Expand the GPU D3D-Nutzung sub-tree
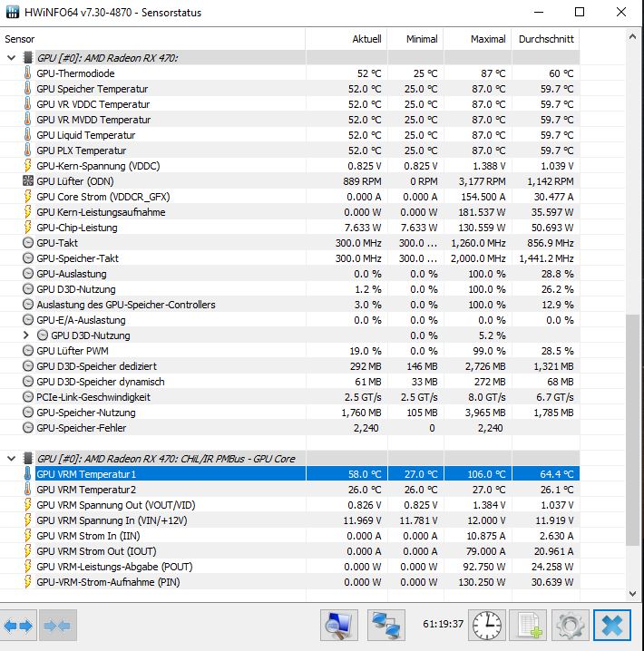 [25, 335]
